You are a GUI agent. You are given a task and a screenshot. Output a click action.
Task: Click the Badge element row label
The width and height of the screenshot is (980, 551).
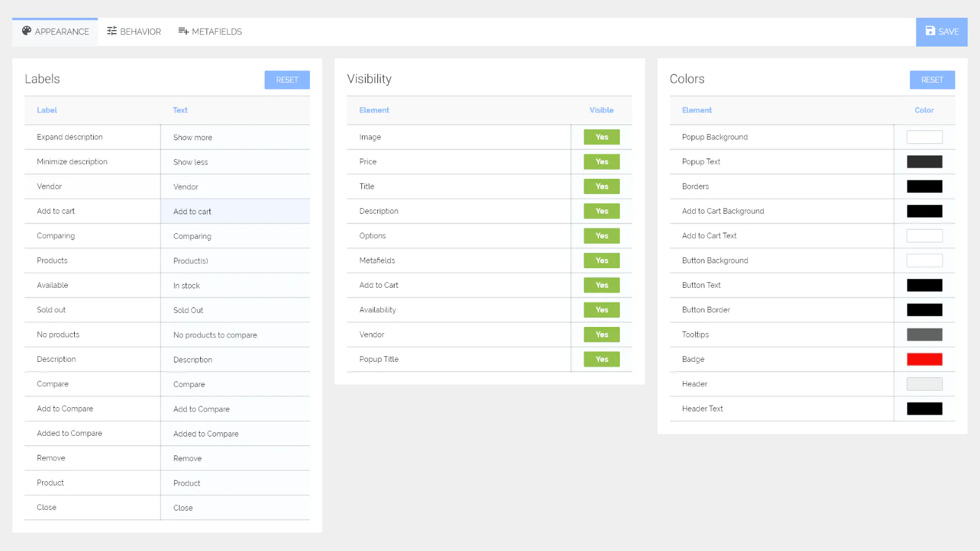click(x=693, y=359)
